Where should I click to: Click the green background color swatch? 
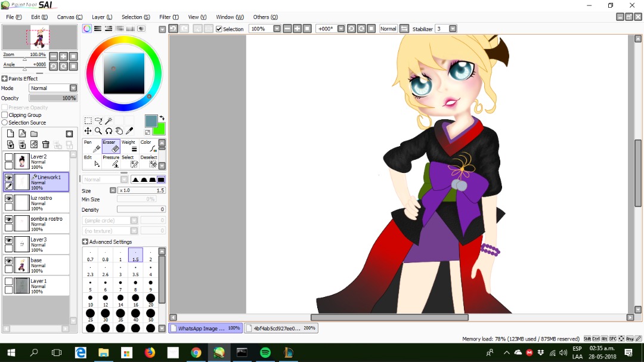pos(160,130)
